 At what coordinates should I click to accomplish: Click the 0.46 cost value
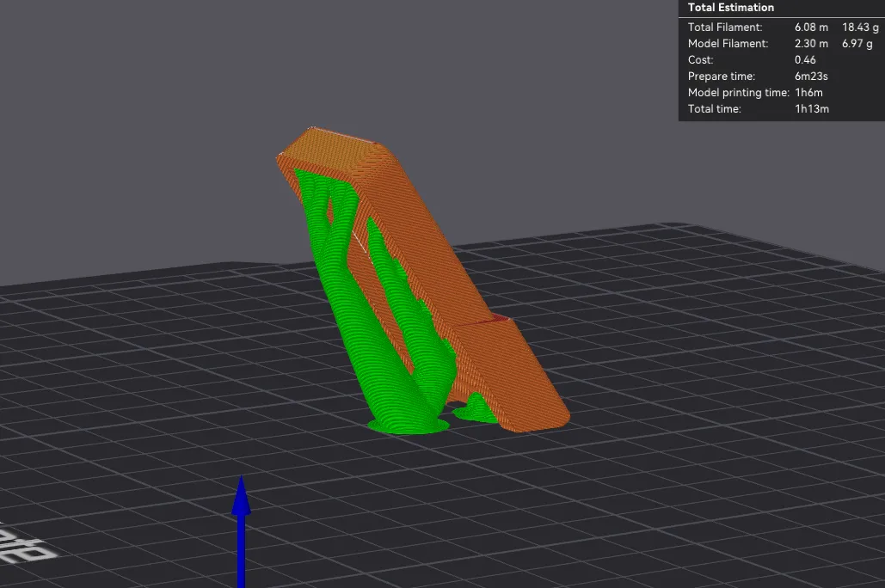coord(805,60)
